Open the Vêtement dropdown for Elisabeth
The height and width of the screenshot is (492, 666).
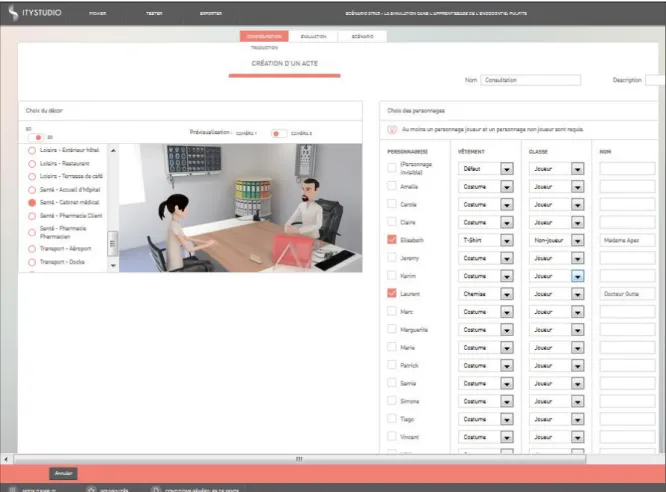coord(486,240)
